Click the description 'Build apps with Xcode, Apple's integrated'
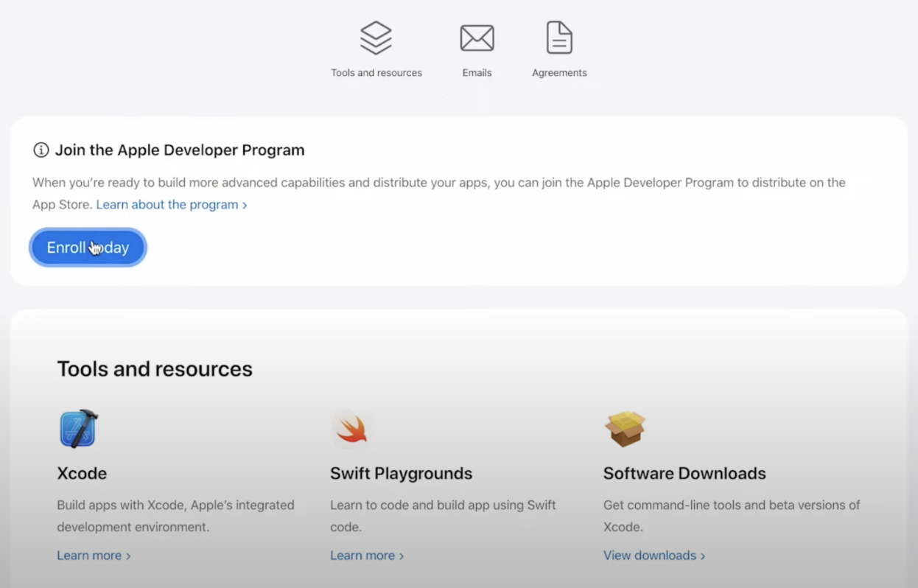Screen dimensions: 918x588 175,505
